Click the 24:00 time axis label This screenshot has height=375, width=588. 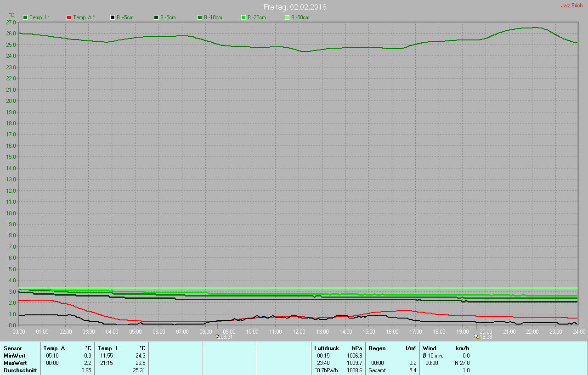(x=579, y=331)
